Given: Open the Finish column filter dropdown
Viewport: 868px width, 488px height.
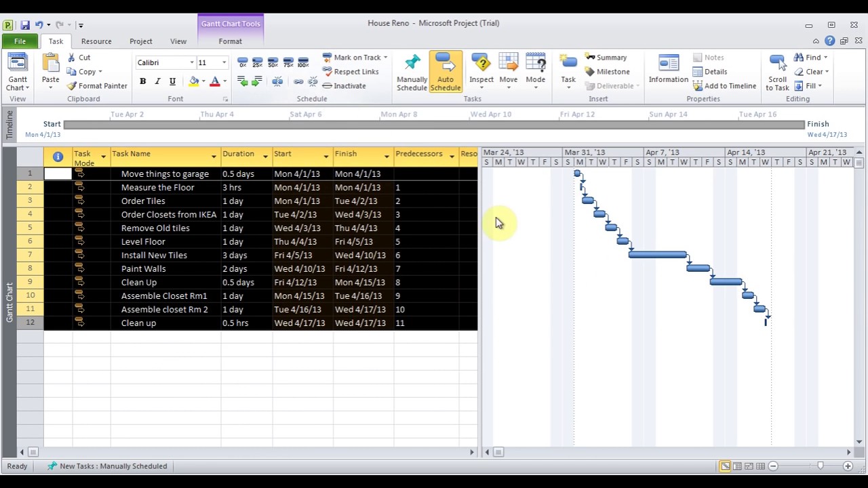Looking at the screenshot, I should (387, 157).
